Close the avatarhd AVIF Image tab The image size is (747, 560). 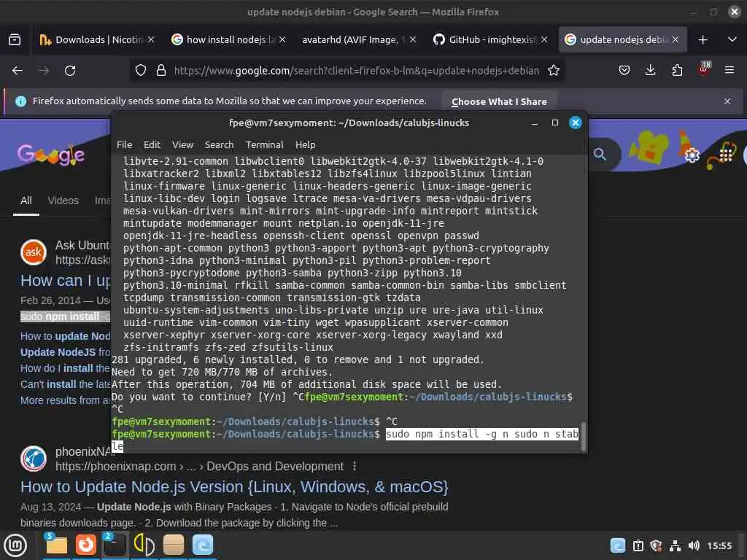pos(413,39)
